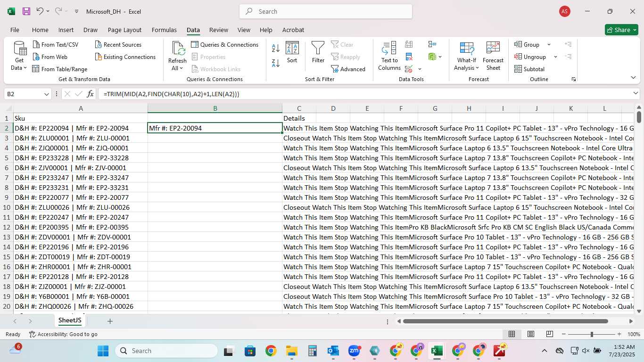Viewport: 644px width, 362px height.
Task: Switch to Page Break Preview in status bar
Action: pos(549,334)
